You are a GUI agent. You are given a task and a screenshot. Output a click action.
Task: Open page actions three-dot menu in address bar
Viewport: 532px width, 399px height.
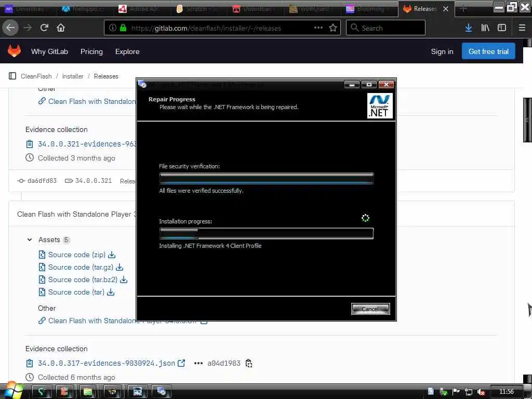318,28
